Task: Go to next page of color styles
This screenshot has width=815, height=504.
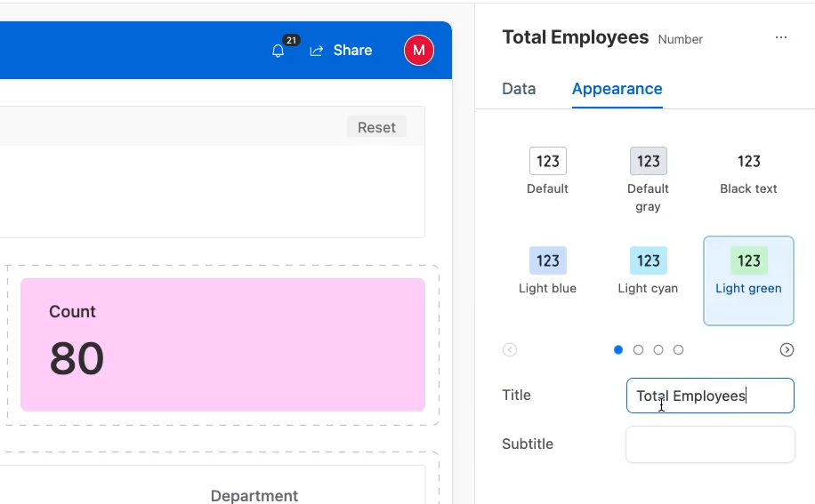Action: (x=787, y=350)
